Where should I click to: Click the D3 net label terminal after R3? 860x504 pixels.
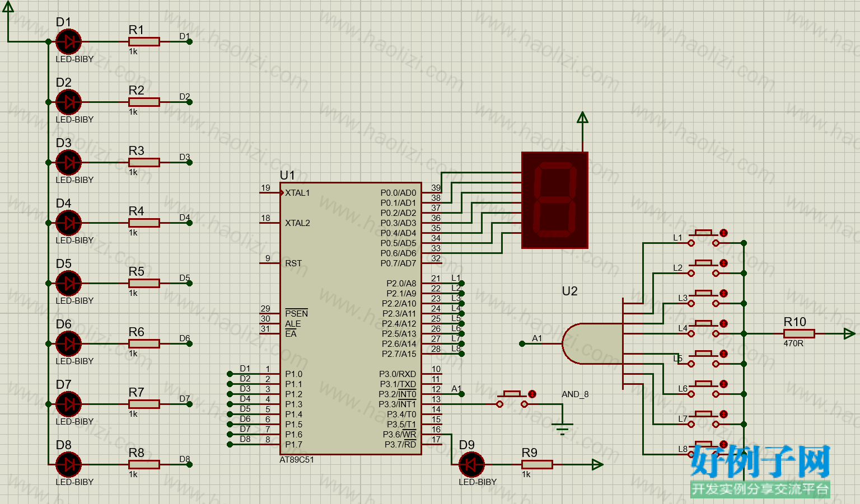click(x=189, y=162)
